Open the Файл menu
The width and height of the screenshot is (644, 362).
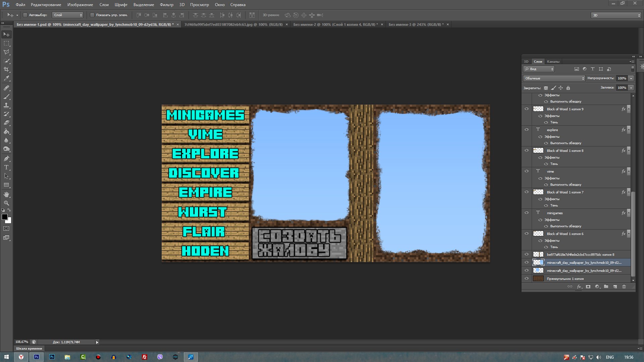coord(20,5)
